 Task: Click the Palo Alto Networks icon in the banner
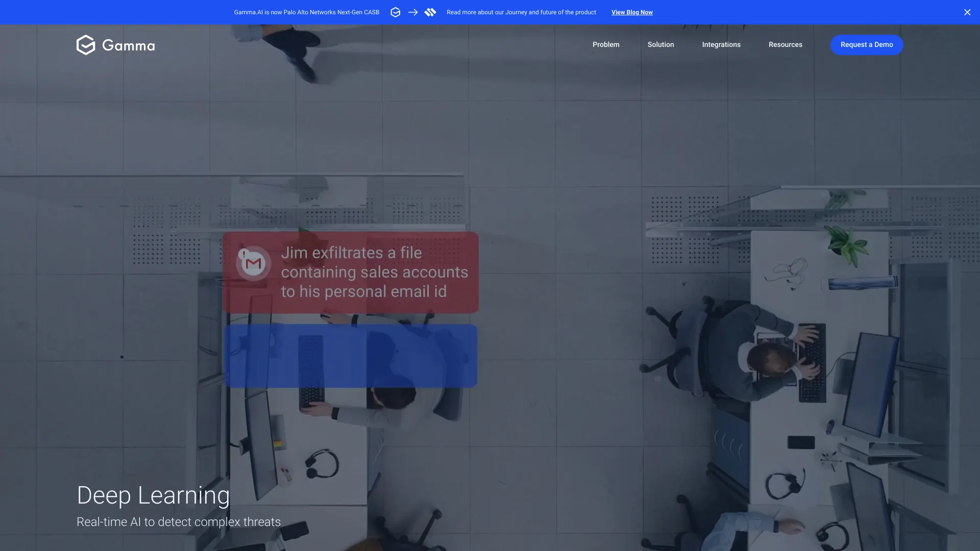pyautogui.click(x=430, y=12)
